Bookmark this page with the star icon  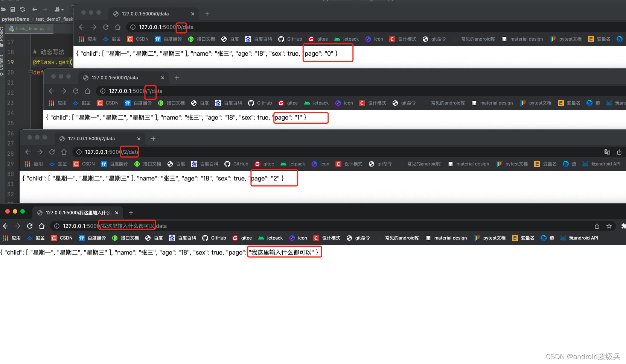point(609,226)
